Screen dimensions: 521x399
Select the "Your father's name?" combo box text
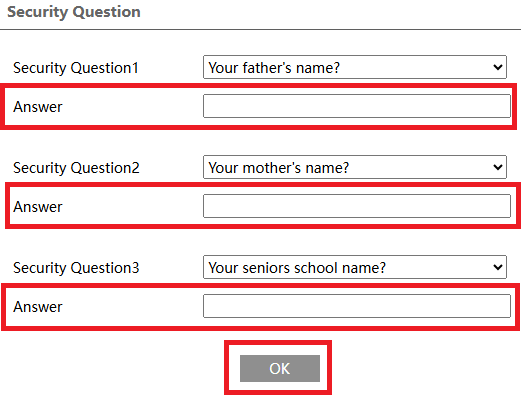[x=274, y=68]
